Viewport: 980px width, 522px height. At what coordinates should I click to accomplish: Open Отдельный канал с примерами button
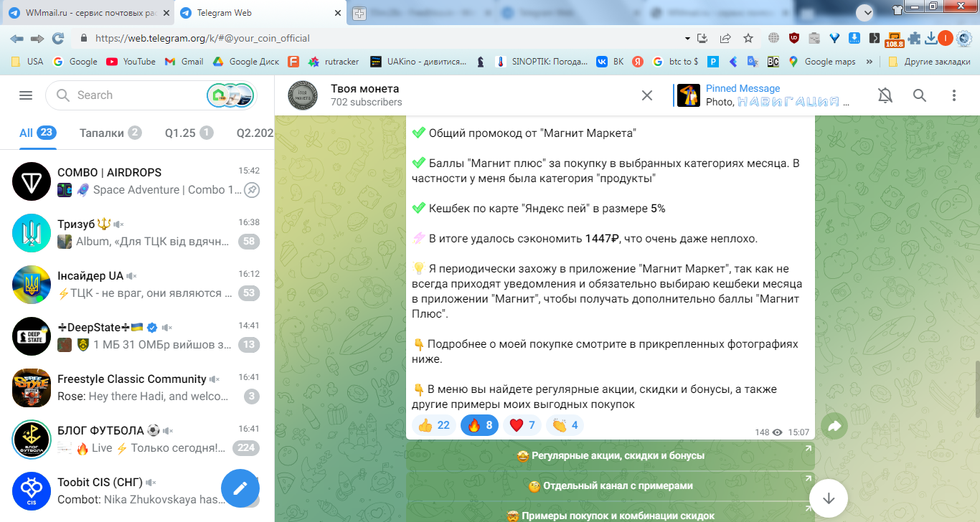pos(611,485)
